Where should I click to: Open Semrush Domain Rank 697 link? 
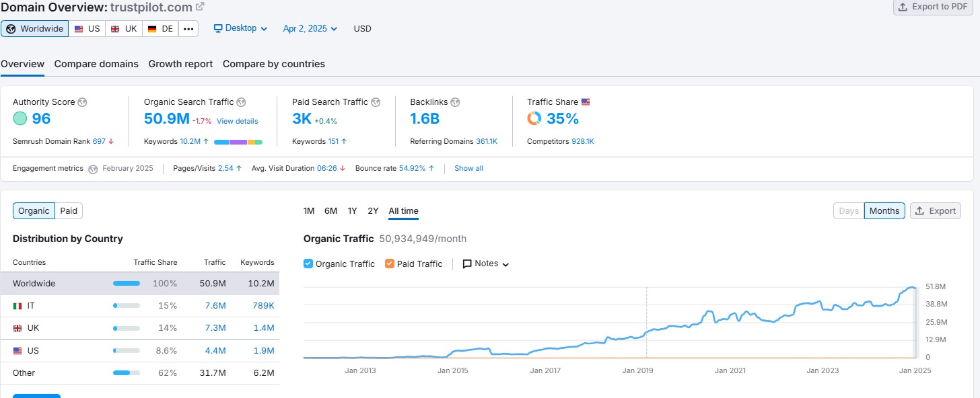[x=100, y=141]
